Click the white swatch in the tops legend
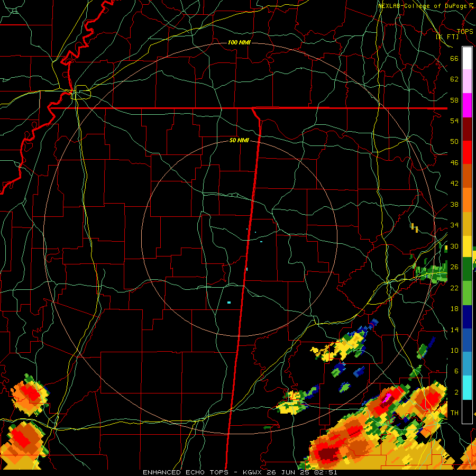The height and width of the screenshot is (476, 476). (x=467, y=58)
